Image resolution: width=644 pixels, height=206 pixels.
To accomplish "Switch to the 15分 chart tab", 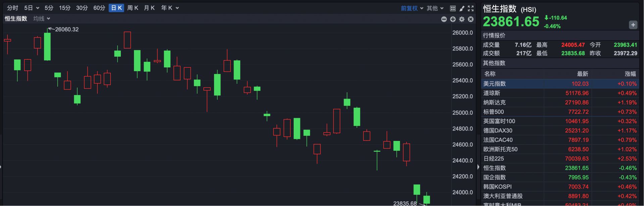I will pos(65,8).
